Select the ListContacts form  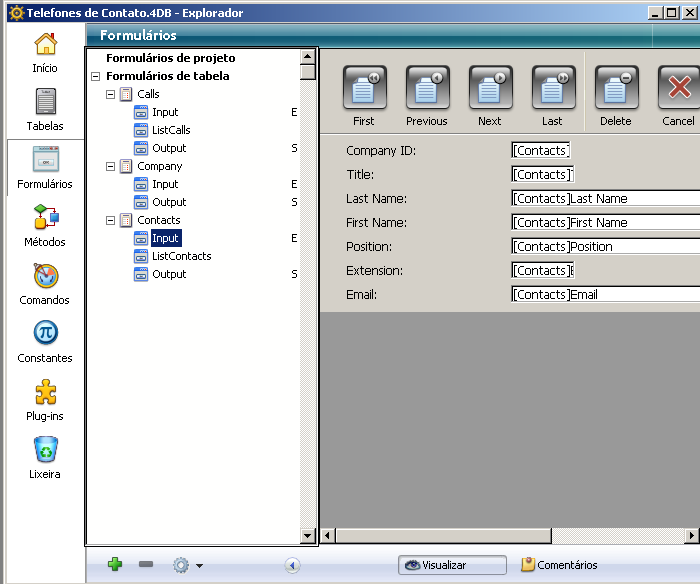point(181,256)
